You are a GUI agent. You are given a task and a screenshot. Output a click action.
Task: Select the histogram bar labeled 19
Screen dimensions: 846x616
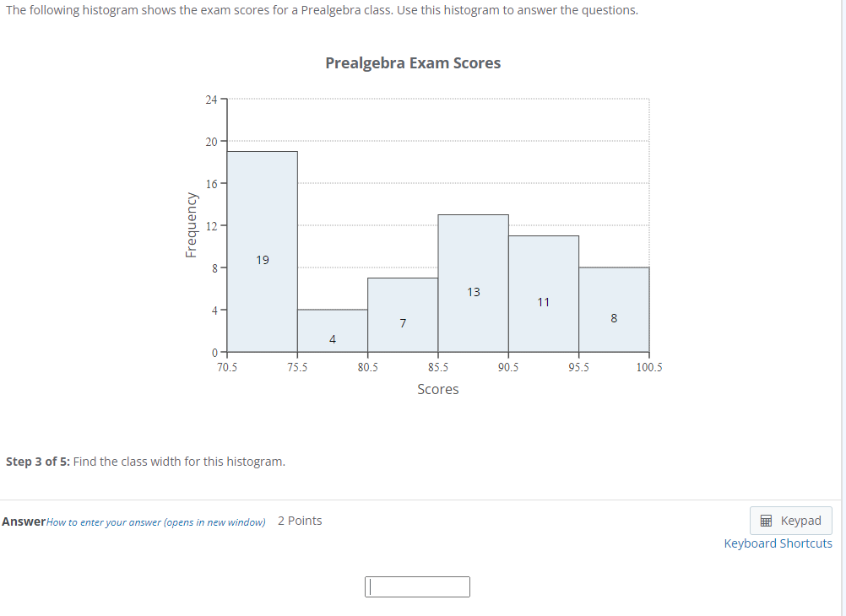pos(262,253)
